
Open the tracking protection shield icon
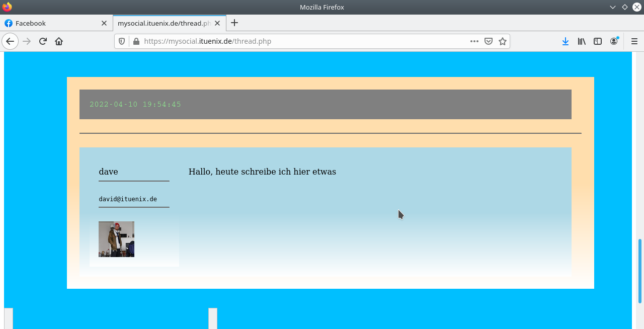122,41
